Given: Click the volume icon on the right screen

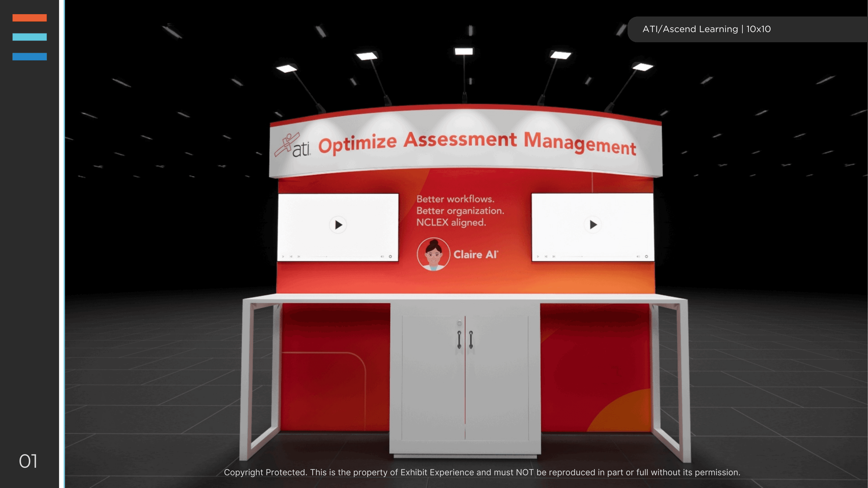Looking at the screenshot, I should click(639, 257).
